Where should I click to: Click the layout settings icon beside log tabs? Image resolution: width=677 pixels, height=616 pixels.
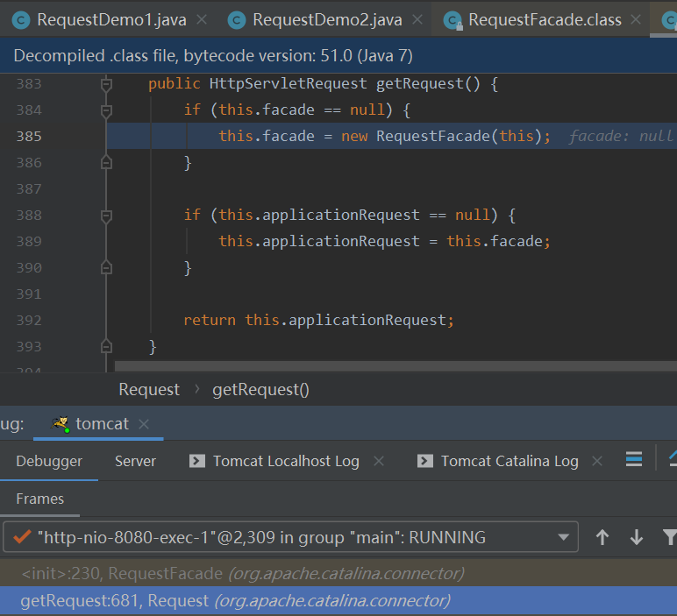[x=634, y=460]
